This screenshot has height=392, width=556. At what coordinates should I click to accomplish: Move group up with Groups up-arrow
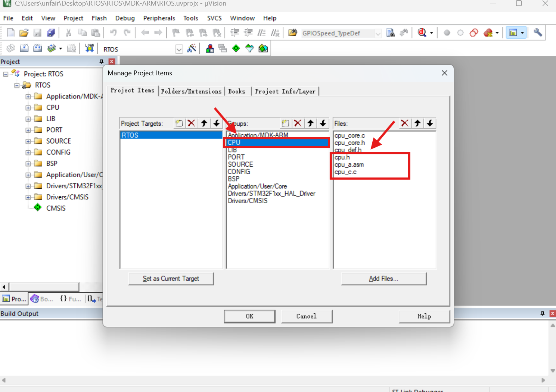click(x=310, y=123)
